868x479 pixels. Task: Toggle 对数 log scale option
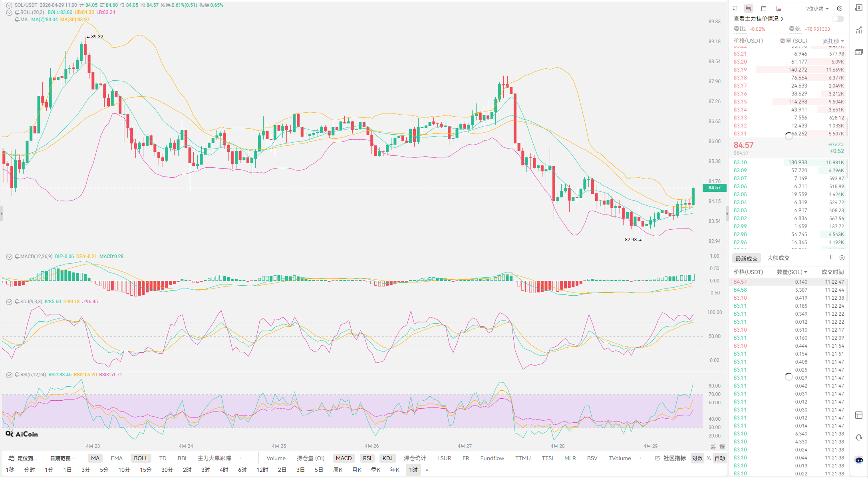(697, 458)
